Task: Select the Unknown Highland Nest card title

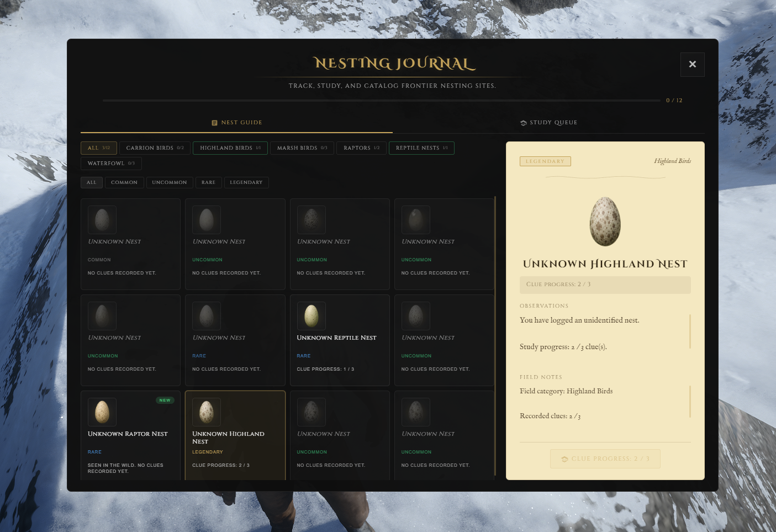Action: (228, 438)
